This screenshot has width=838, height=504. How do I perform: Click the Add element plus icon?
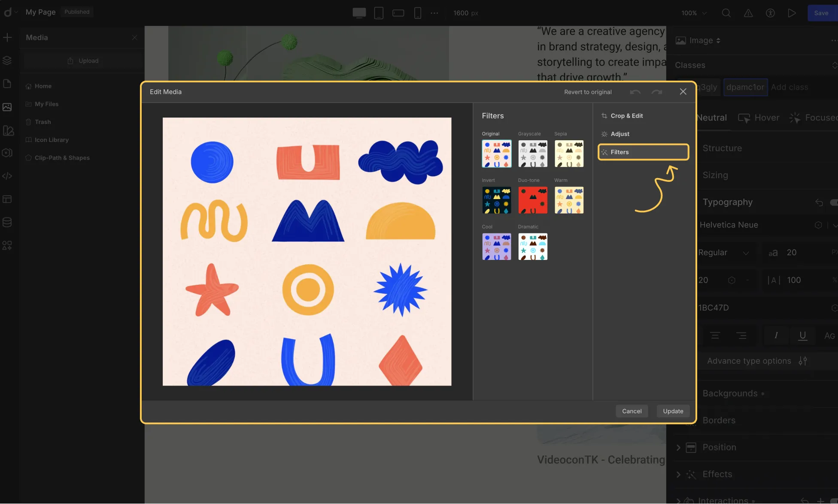(x=7, y=37)
